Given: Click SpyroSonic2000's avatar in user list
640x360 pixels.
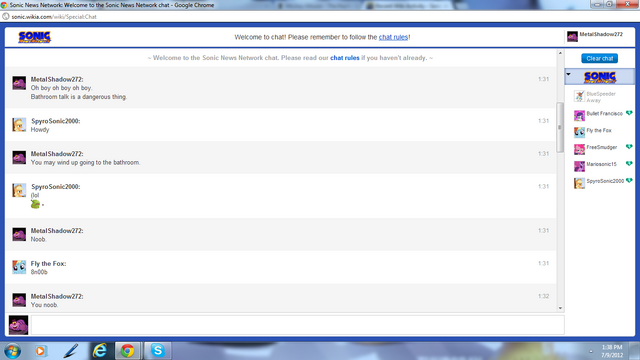Looking at the screenshot, I should pos(579,183).
